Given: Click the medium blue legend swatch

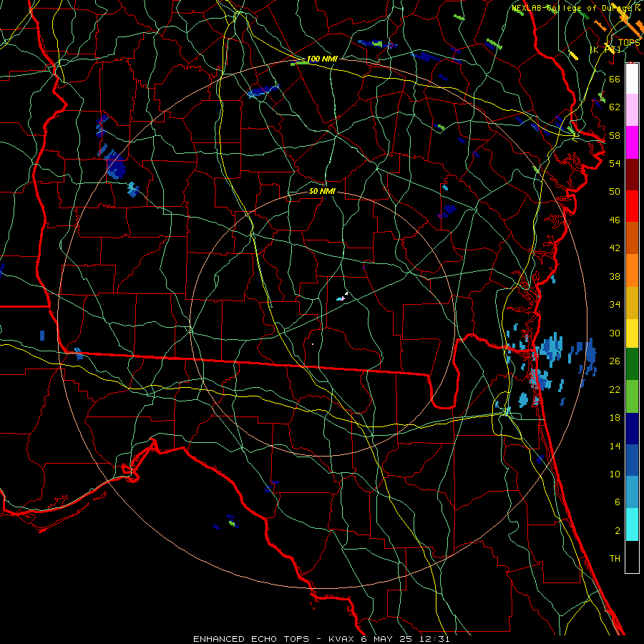Looking at the screenshot, I should [x=632, y=460].
